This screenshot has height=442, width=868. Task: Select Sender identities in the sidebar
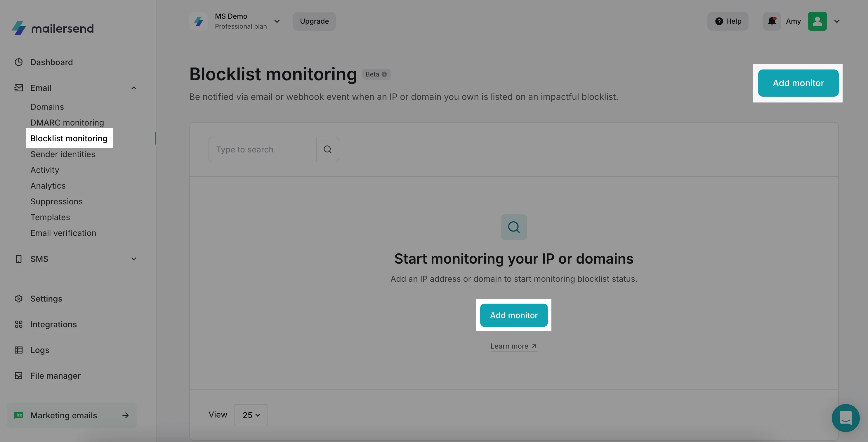[63, 154]
